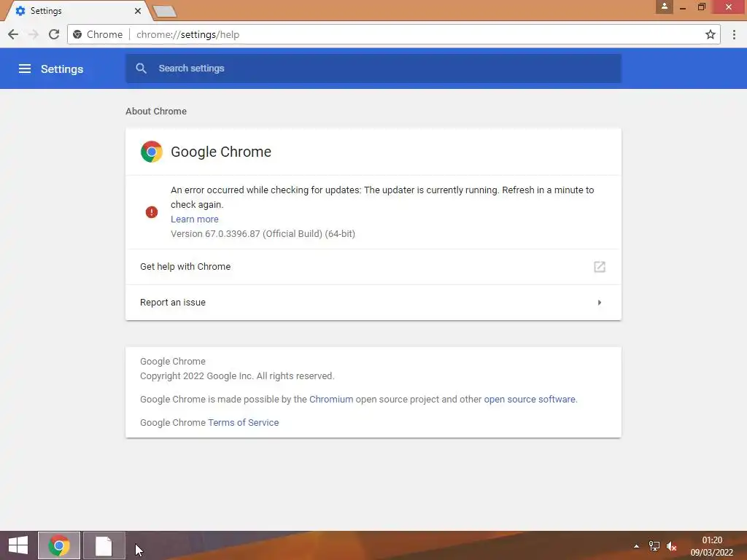This screenshot has height=560, width=747.
Task: Open the Windows Start menu
Action: click(x=18, y=545)
